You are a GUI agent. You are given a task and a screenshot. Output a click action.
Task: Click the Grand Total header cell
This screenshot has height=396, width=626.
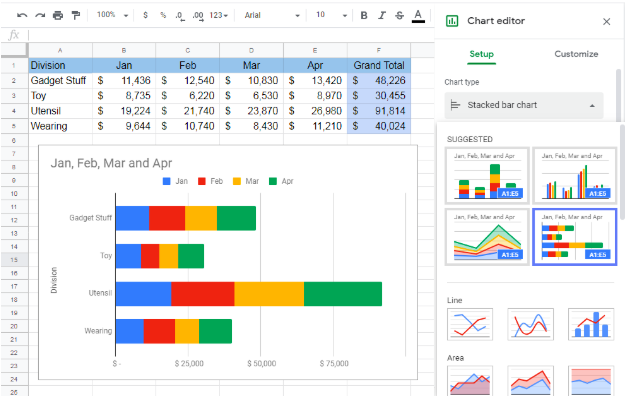click(379, 65)
